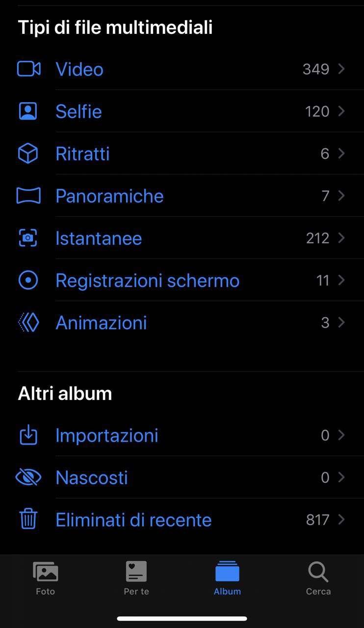
Task: Tap the Importazioni download icon
Action: pos(28,435)
